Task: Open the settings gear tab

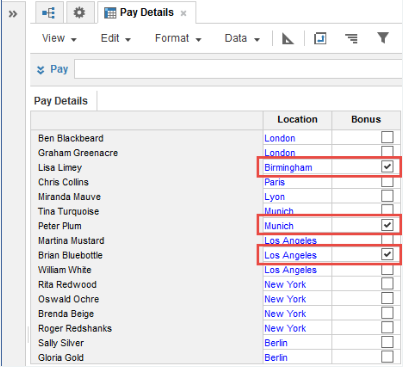Action: [x=79, y=13]
